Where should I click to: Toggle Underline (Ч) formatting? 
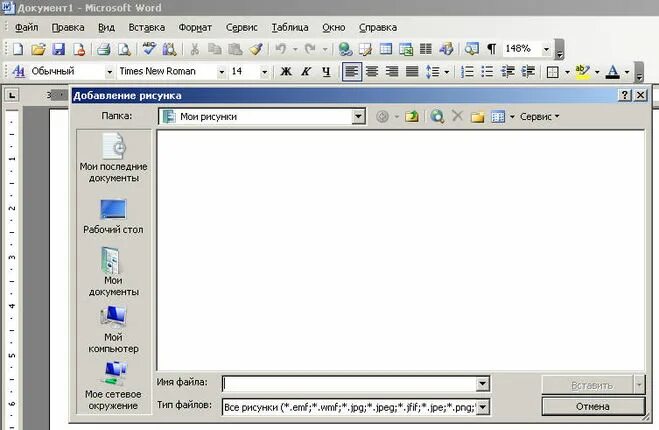326,72
